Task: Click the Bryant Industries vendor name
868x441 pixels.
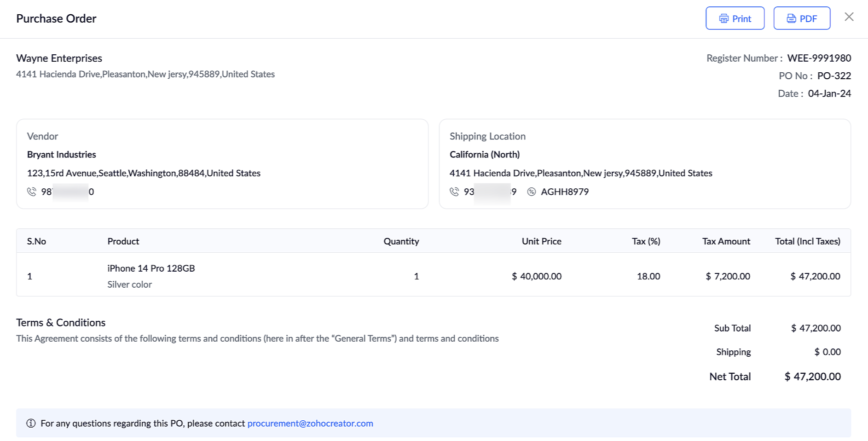Action: (x=62, y=154)
